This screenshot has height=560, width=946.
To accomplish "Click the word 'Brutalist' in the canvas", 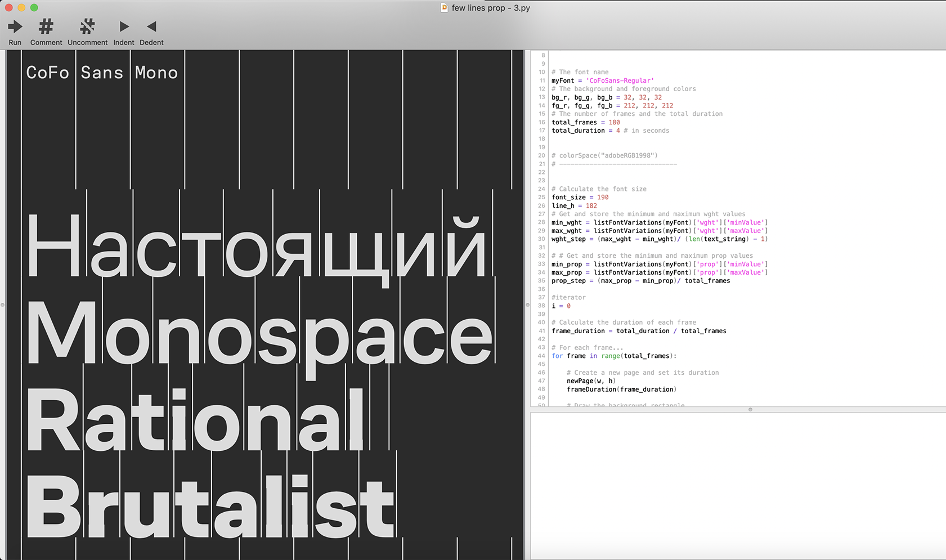I will [210, 507].
